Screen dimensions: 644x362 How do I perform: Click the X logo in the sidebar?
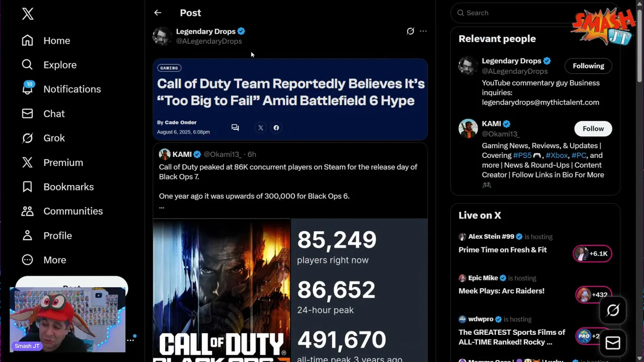(x=28, y=14)
